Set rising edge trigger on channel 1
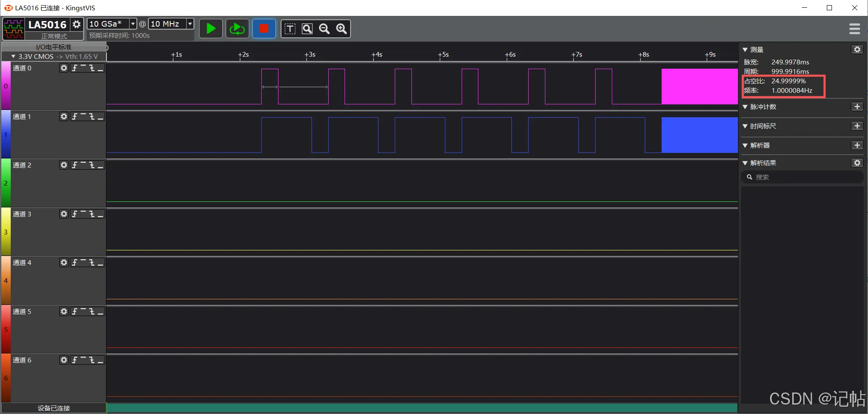Screen dimensions: 868x414 (x=75, y=116)
